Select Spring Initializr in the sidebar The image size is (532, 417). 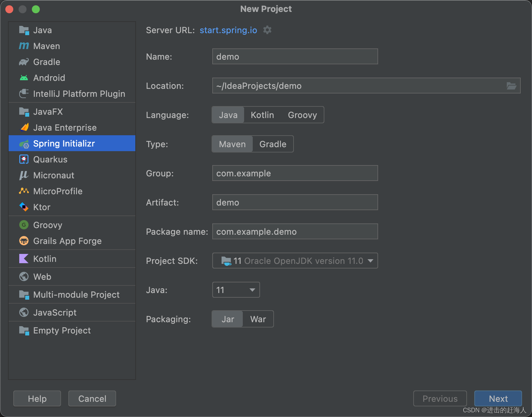pos(64,143)
